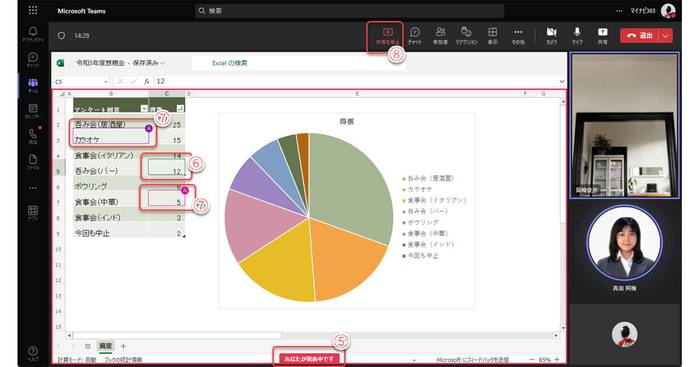Stop sharing via the red 共有を停止 button
This screenshot has width=700, height=367.
tap(387, 36)
